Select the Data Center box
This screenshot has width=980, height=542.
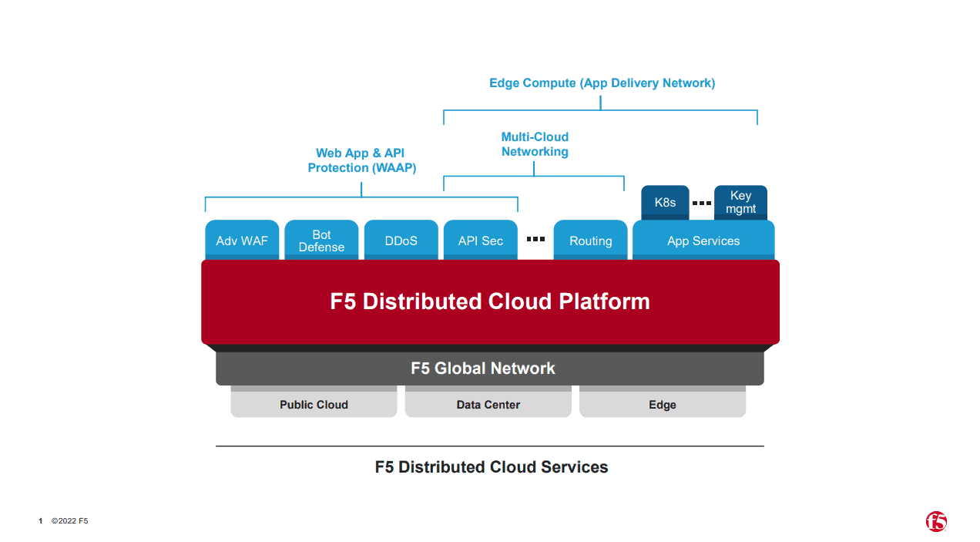(488, 405)
